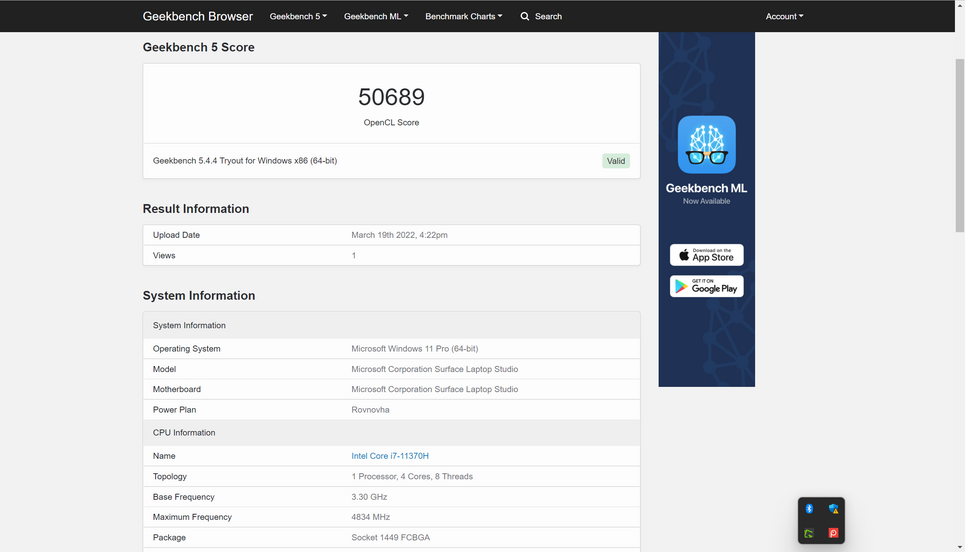Click the System Information table header row
This screenshot has height=552, width=965.
(x=391, y=325)
